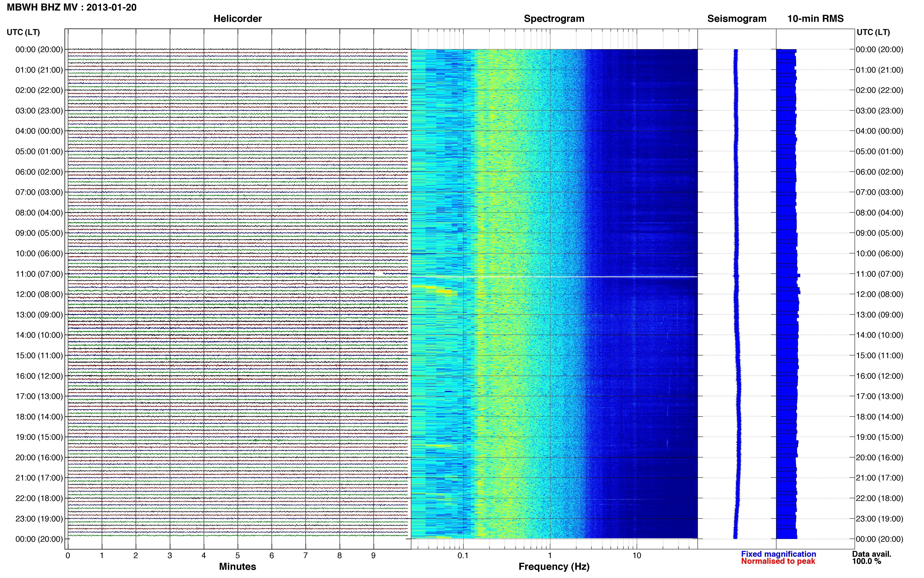Click 14:00 (10:00) beside the RMS panel
The width and height of the screenshot is (924, 578).
879,335
